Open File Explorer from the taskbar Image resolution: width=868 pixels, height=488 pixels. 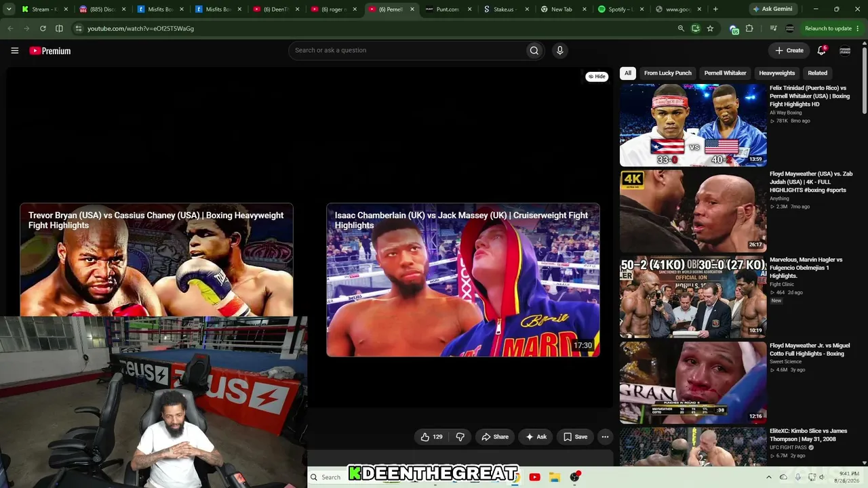[x=554, y=477]
